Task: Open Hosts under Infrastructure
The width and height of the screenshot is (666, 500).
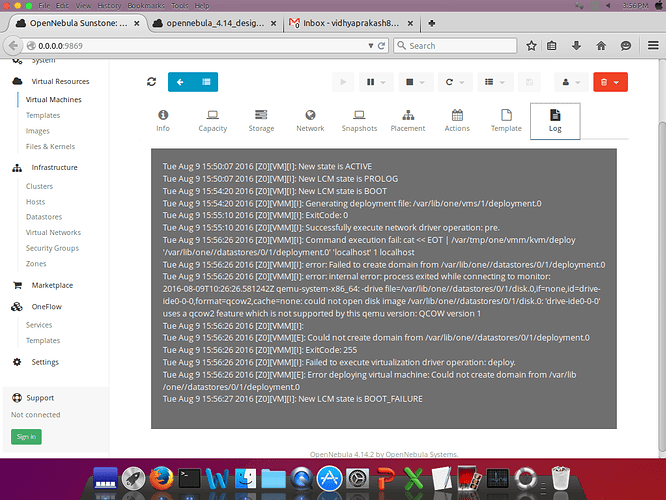Action: 35,202
